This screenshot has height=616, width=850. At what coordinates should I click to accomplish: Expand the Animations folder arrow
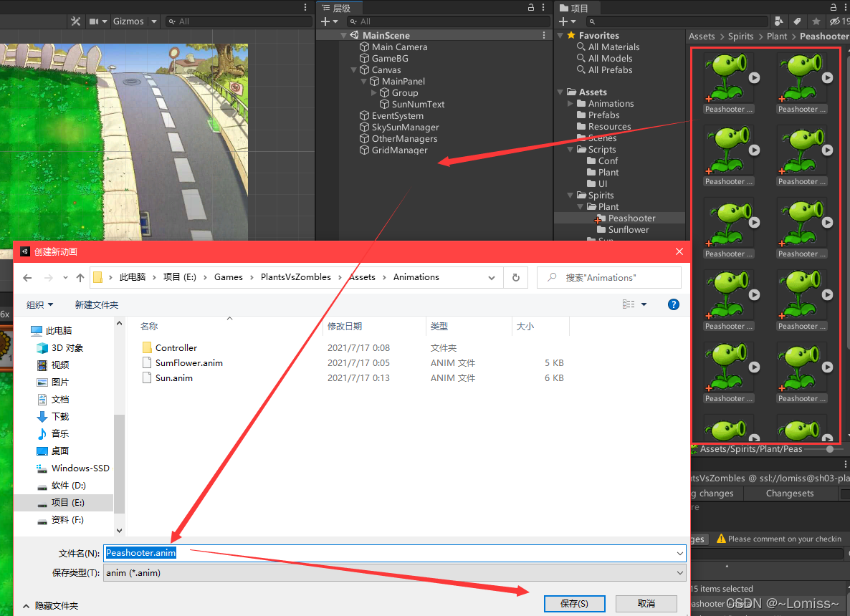click(x=570, y=103)
